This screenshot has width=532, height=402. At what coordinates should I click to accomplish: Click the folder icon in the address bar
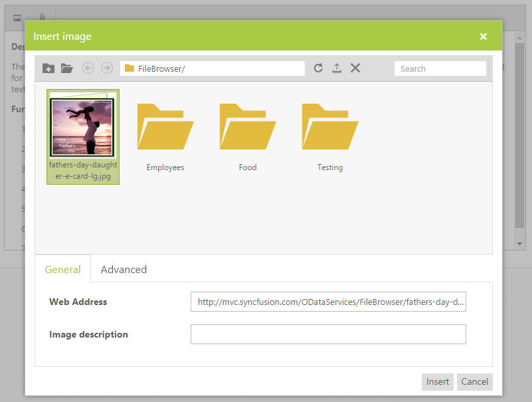point(130,68)
